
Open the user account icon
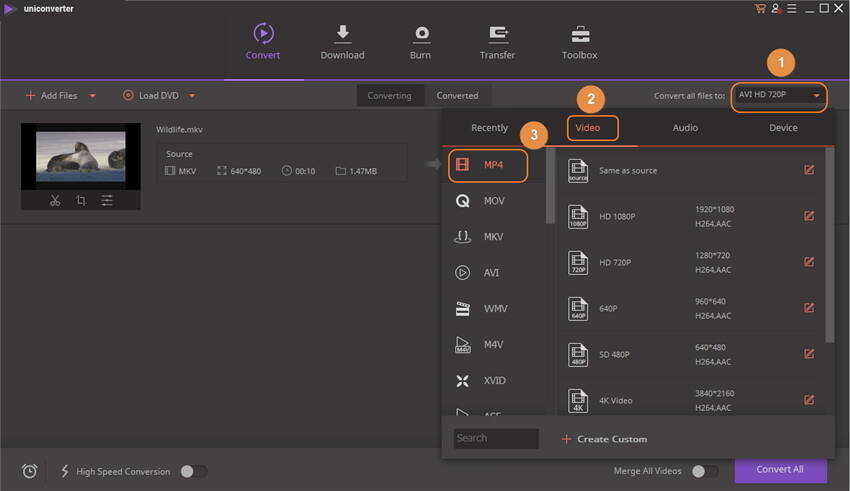pos(776,9)
